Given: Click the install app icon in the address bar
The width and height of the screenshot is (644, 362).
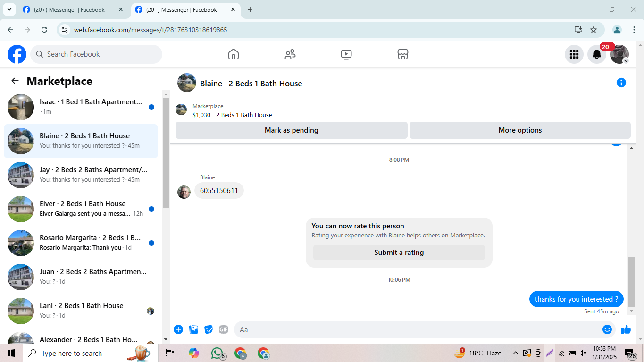Looking at the screenshot, I should 578,30.
